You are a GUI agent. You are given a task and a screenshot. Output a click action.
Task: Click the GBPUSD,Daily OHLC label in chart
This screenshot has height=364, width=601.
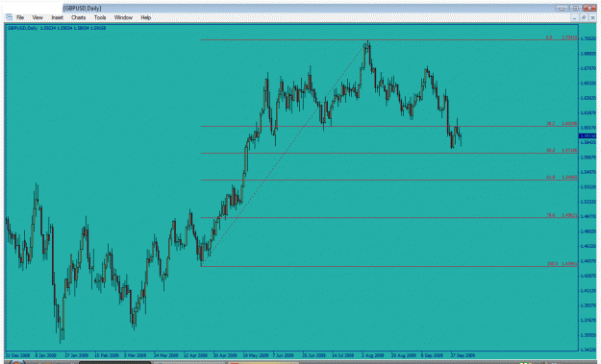point(57,28)
